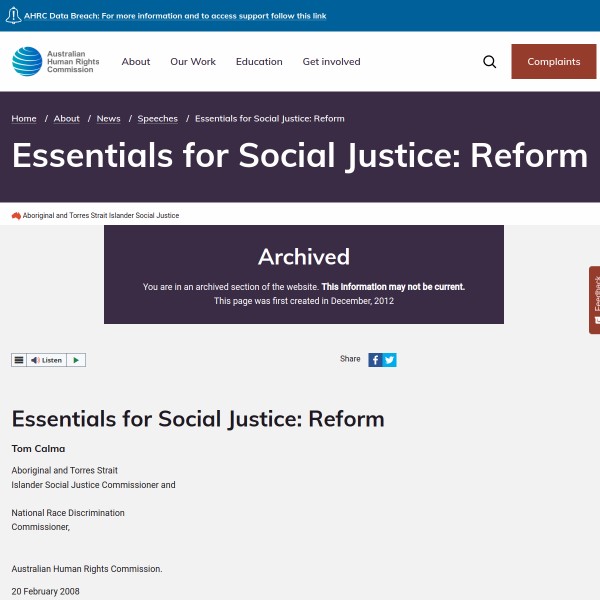
Task: Share the page on Twitter
Action: [x=390, y=360]
